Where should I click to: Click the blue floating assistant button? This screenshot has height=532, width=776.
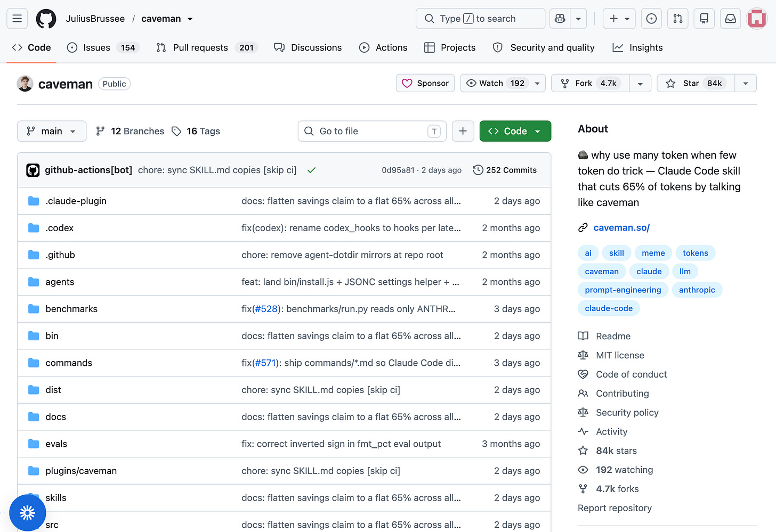[28, 513]
